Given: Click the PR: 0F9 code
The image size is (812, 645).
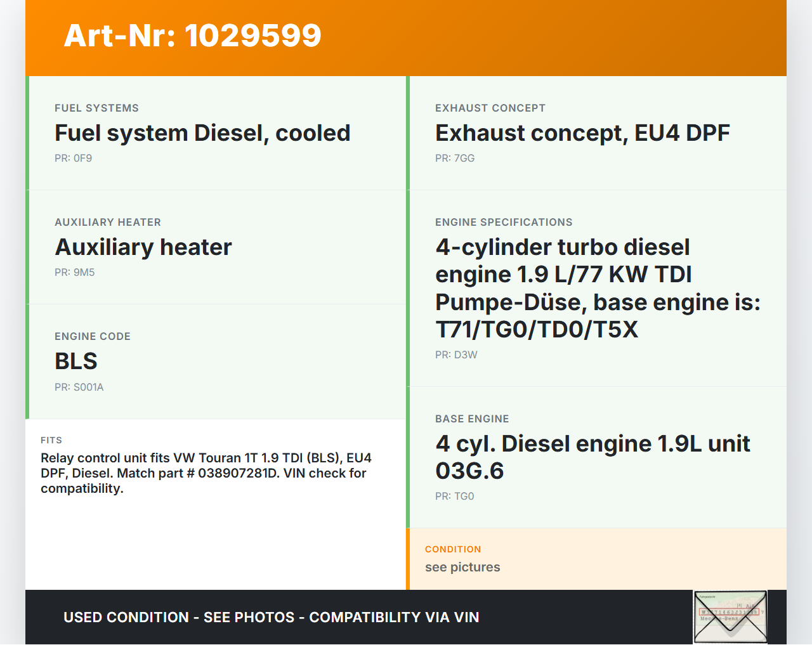Looking at the screenshot, I should [73, 159].
